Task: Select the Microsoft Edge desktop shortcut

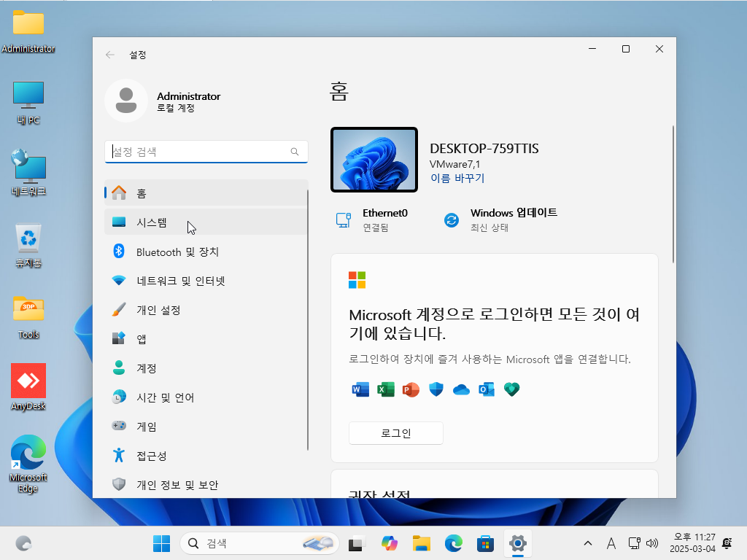Action: (28, 464)
